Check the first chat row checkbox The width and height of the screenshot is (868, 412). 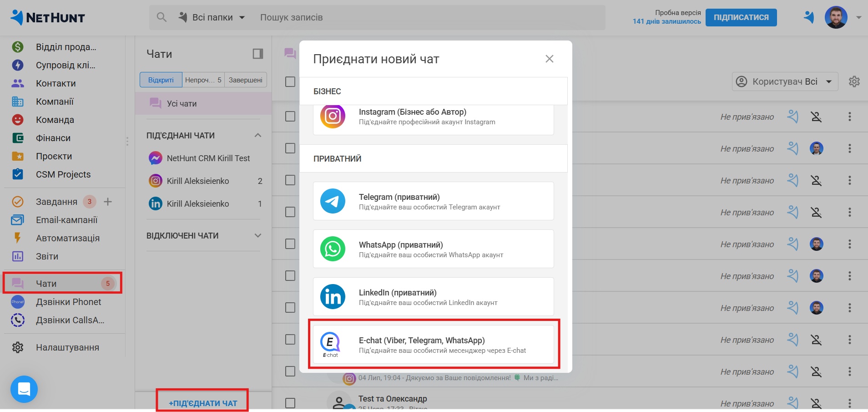[290, 117]
